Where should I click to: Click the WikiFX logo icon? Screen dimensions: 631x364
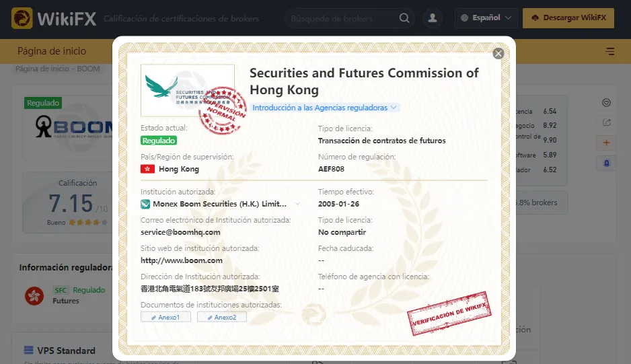tap(22, 18)
